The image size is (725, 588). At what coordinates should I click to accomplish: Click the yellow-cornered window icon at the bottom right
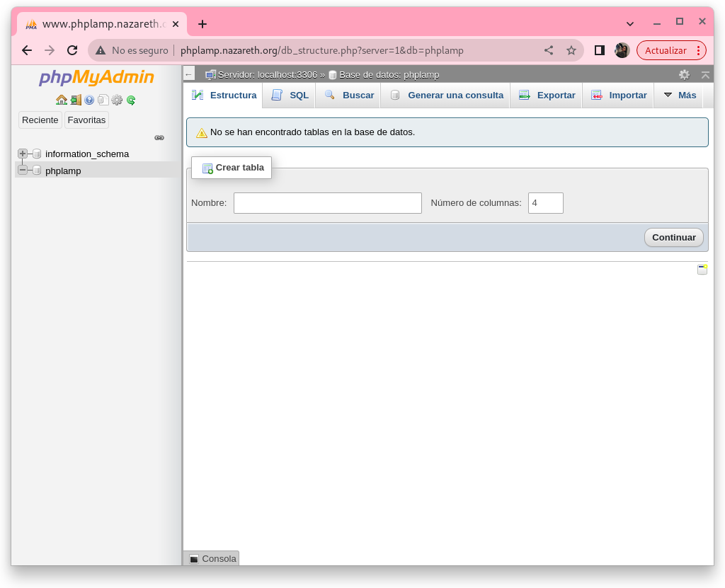point(702,270)
